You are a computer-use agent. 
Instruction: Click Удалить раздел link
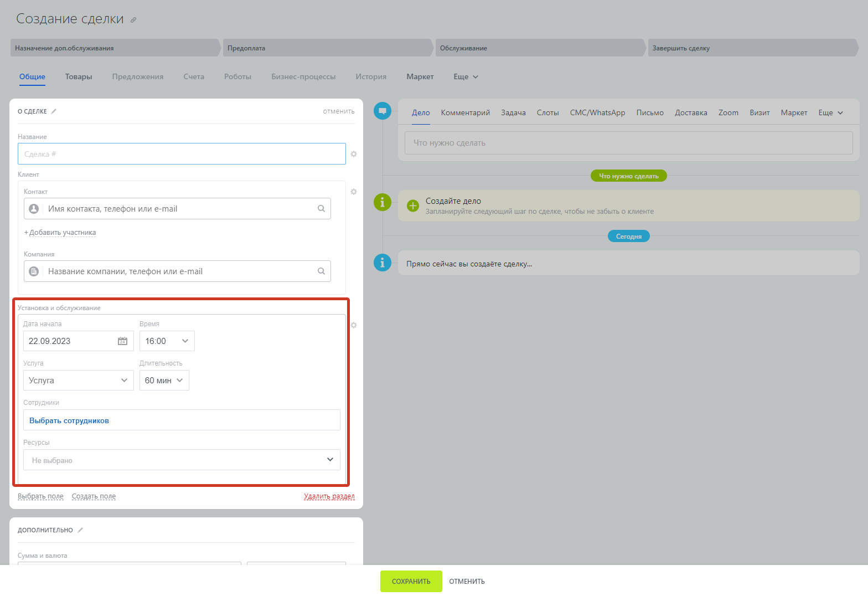click(x=329, y=496)
